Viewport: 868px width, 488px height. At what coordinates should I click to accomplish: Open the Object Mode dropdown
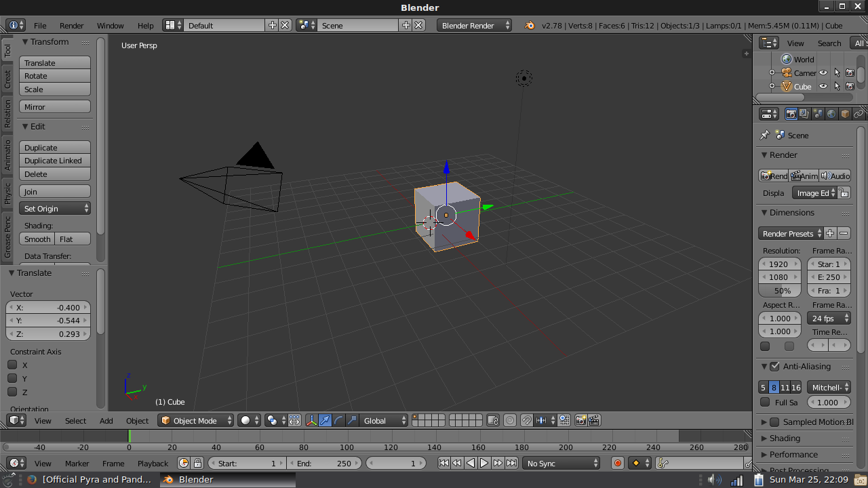(195, 420)
